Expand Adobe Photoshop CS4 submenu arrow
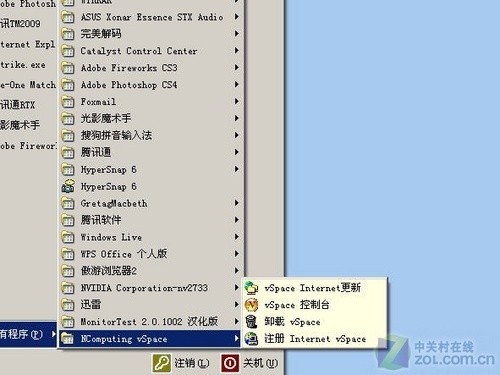 [236, 84]
